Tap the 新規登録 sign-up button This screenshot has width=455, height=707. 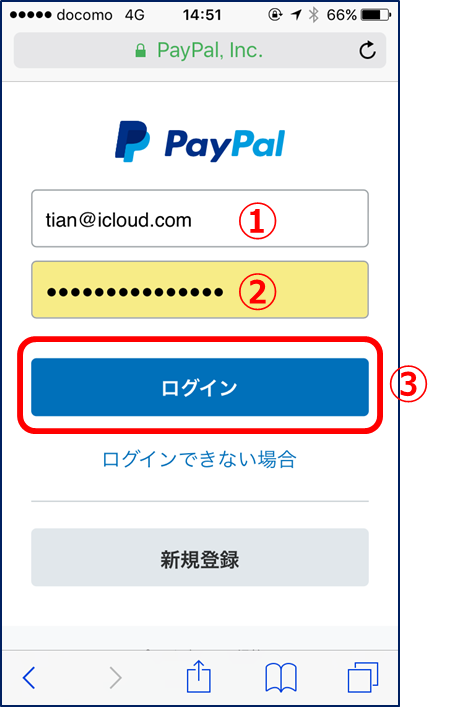click(x=200, y=557)
